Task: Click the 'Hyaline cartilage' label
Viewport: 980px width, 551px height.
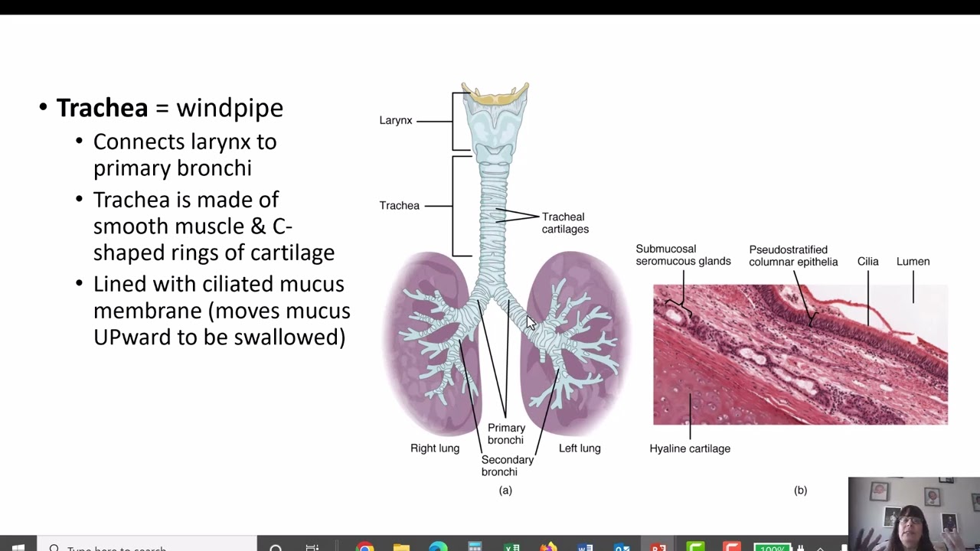Action: point(690,448)
